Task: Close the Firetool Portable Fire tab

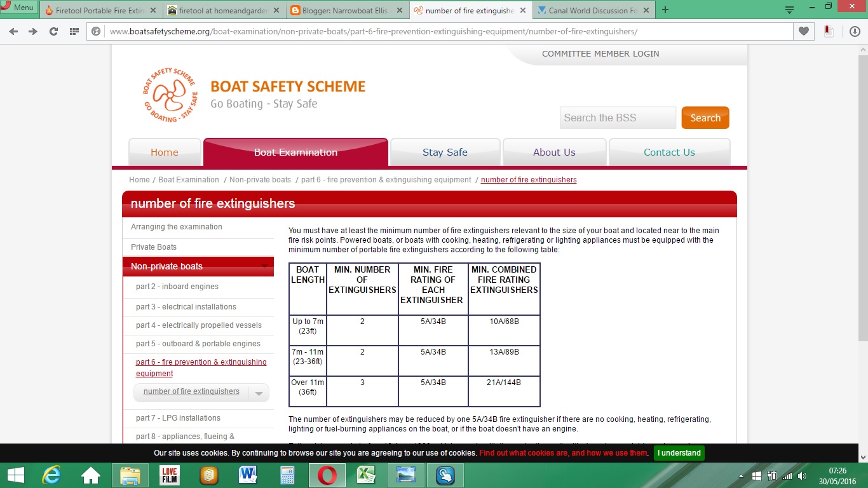Action: click(x=153, y=10)
